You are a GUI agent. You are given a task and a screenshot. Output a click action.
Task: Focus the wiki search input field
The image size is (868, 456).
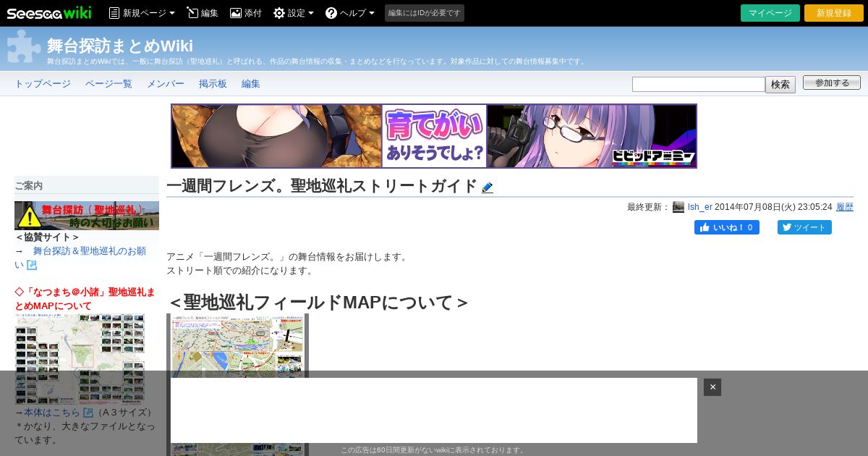click(699, 84)
